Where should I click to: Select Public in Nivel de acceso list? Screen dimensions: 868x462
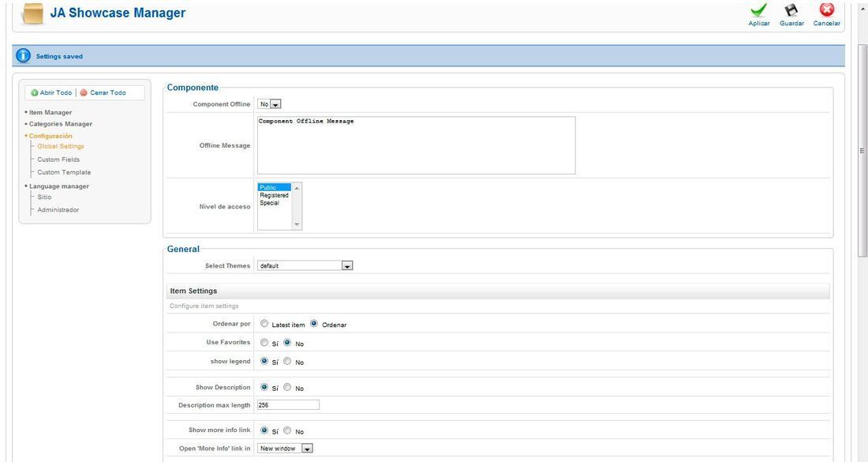point(275,187)
